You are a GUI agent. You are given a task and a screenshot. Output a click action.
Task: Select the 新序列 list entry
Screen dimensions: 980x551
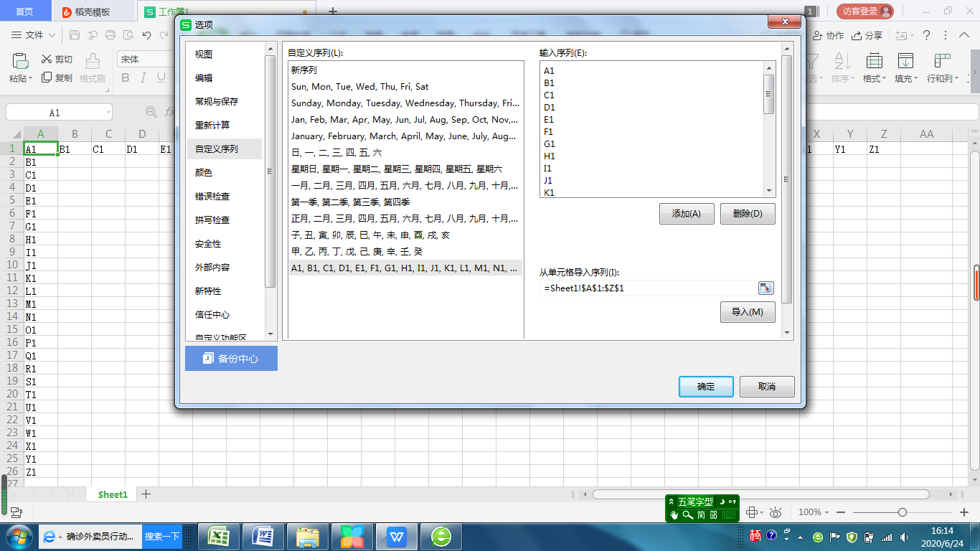[405, 70]
